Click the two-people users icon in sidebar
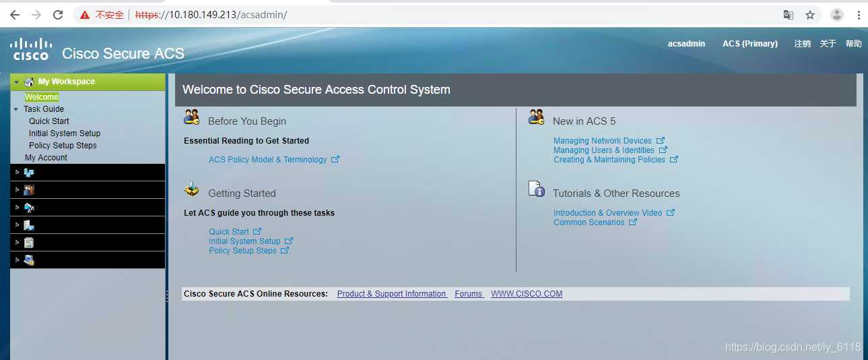Viewport: 868px width, 360px height. pyautogui.click(x=29, y=190)
